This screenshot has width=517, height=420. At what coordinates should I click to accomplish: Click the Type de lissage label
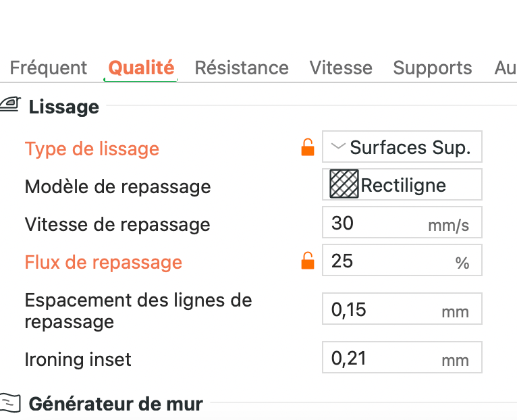[x=92, y=149]
